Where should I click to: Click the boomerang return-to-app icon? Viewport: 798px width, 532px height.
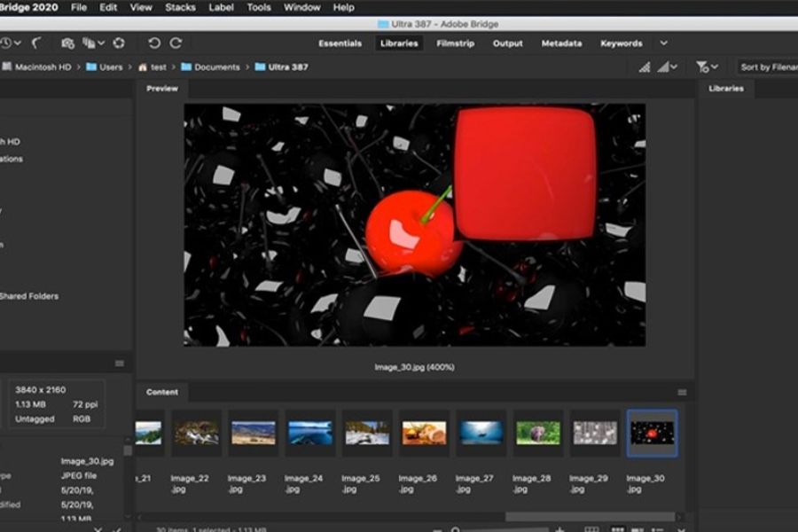pyautogui.click(x=36, y=43)
